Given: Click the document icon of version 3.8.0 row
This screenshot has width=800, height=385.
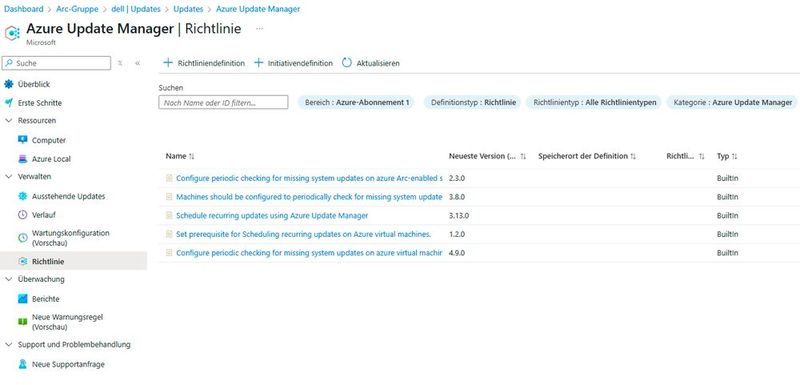Looking at the screenshot, I should click(169, 197).
